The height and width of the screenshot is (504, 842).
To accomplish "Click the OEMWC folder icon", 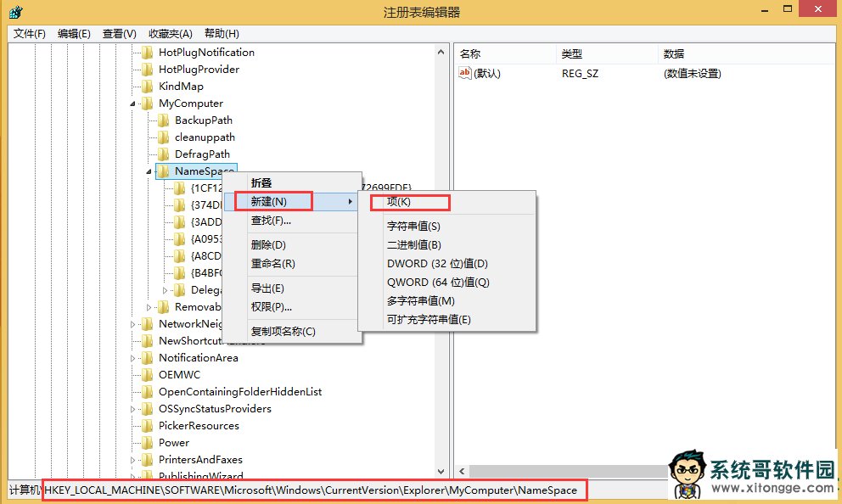I will pyautogui.click(x=148, y=375).
